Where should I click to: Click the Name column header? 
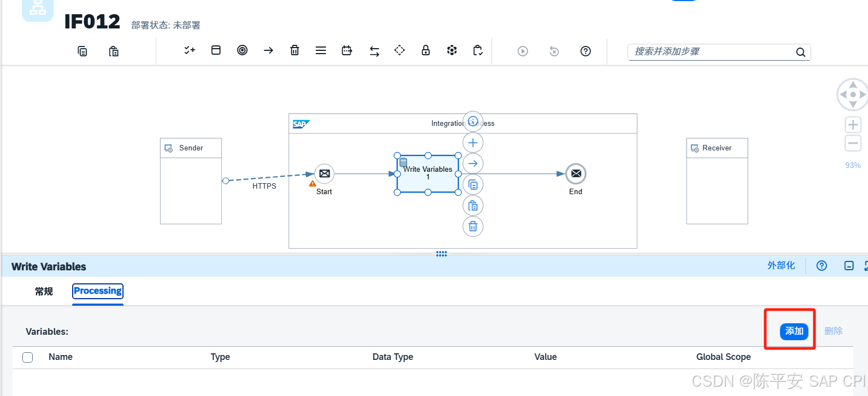pos(61,357)
